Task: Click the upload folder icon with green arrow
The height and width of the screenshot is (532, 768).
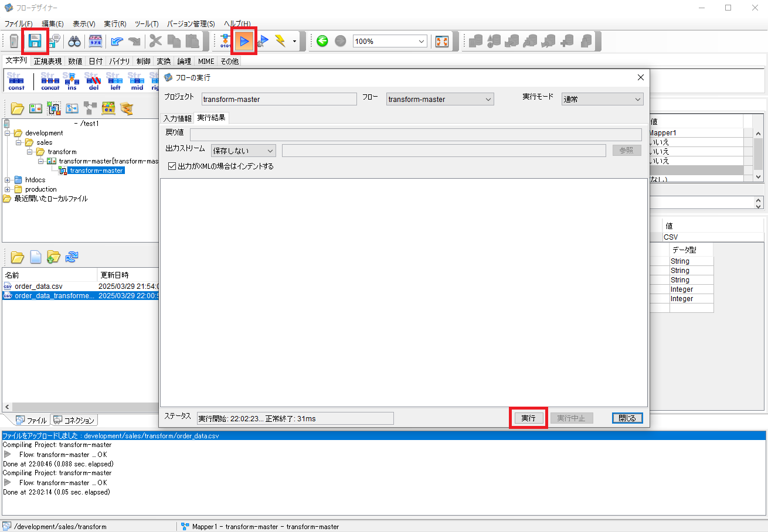Action: tap(53, 257)
